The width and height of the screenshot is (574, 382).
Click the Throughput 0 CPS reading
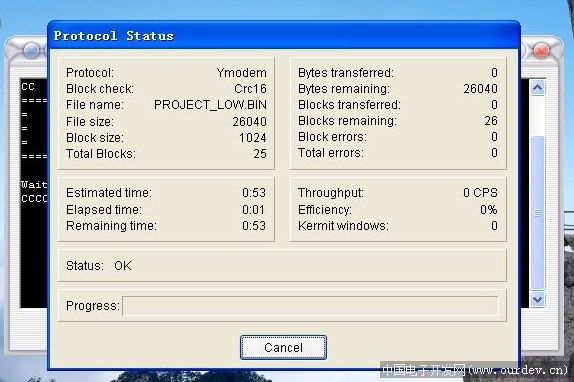click(480, 192)
